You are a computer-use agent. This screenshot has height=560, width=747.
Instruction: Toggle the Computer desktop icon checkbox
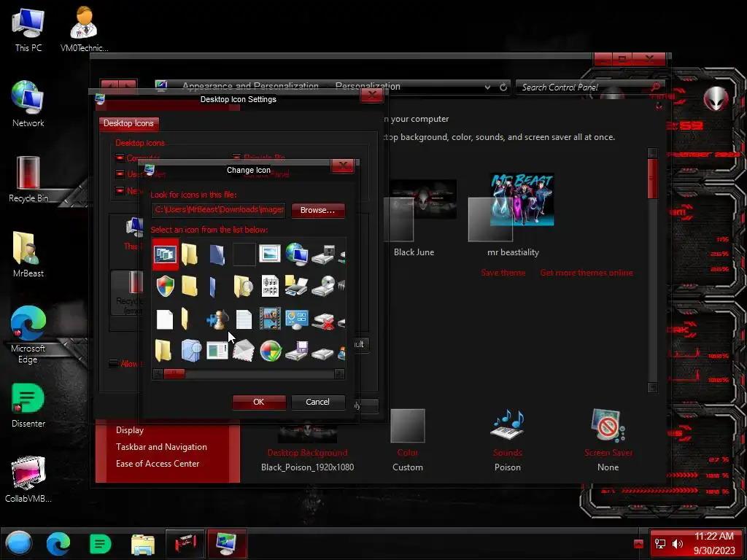[120, 157]
